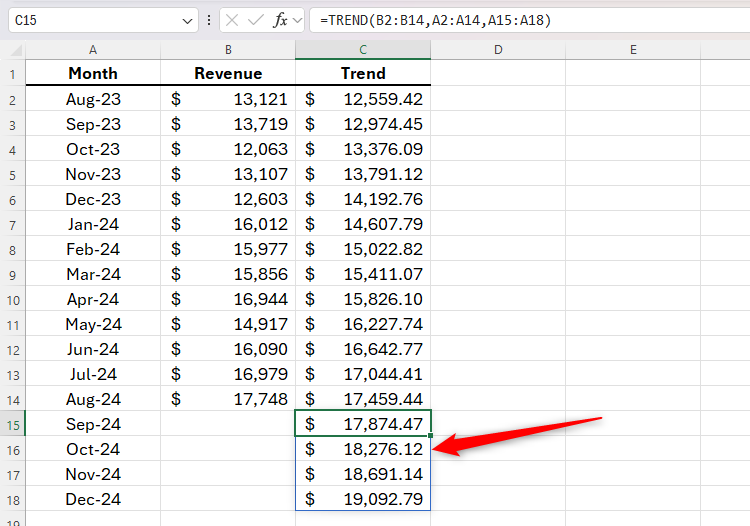Image resolution: width=750 pixels, height=526 pixels.
Task: Select column A header
Action: 93,50
